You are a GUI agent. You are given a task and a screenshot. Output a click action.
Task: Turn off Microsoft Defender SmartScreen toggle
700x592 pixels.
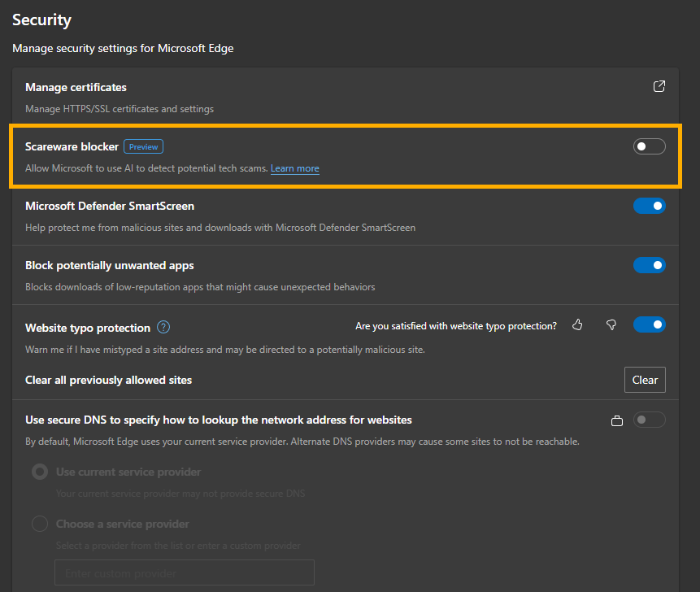tap(649, 206)
